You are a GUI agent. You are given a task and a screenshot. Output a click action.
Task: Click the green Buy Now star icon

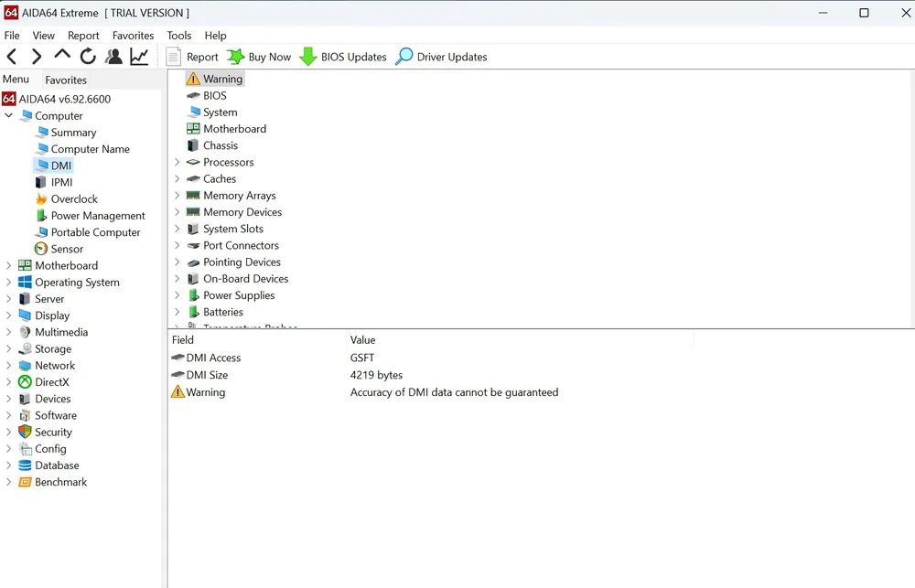(x=236, y=57)
